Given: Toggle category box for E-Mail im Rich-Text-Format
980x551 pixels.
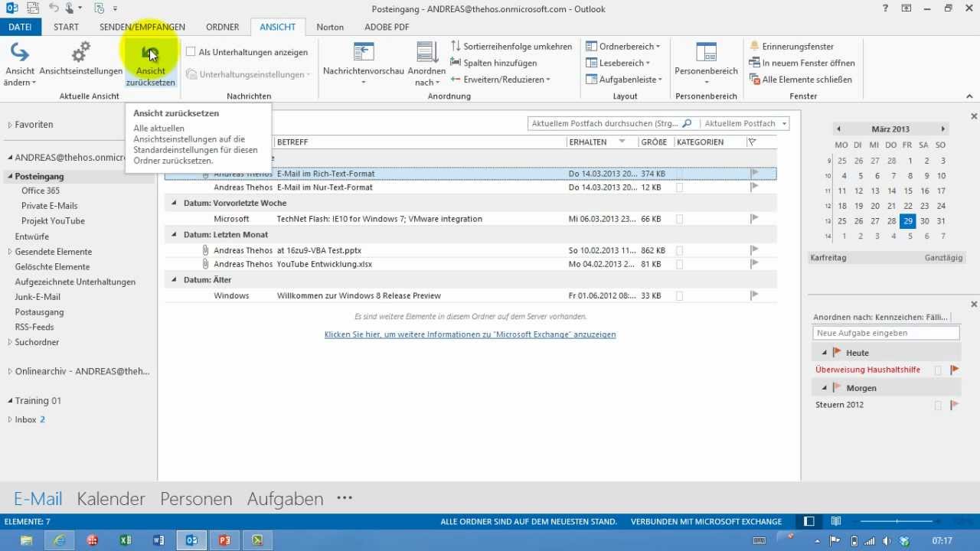Looking at the screenshot, I should pyautogui.click(x=680, y=174).
